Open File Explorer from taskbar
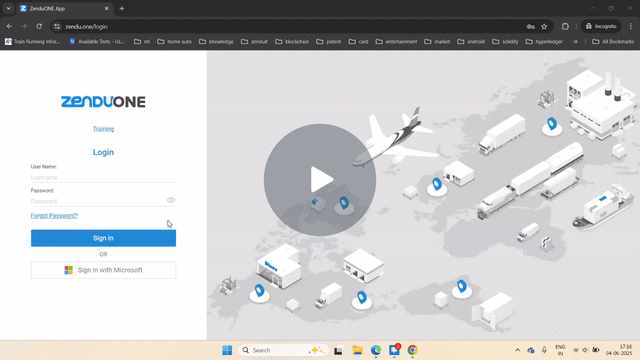 358,350
